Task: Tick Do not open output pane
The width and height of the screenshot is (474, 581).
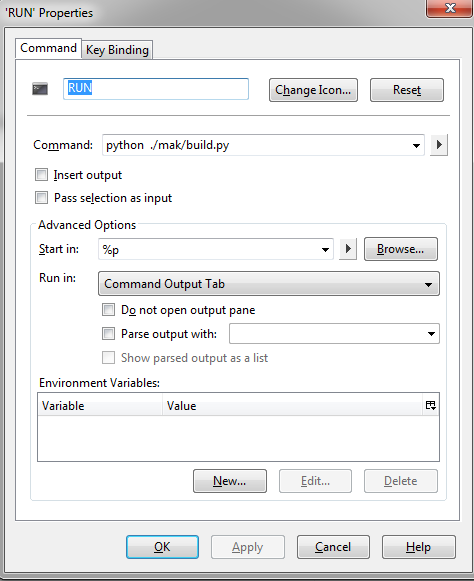Action: click(108, 309)
